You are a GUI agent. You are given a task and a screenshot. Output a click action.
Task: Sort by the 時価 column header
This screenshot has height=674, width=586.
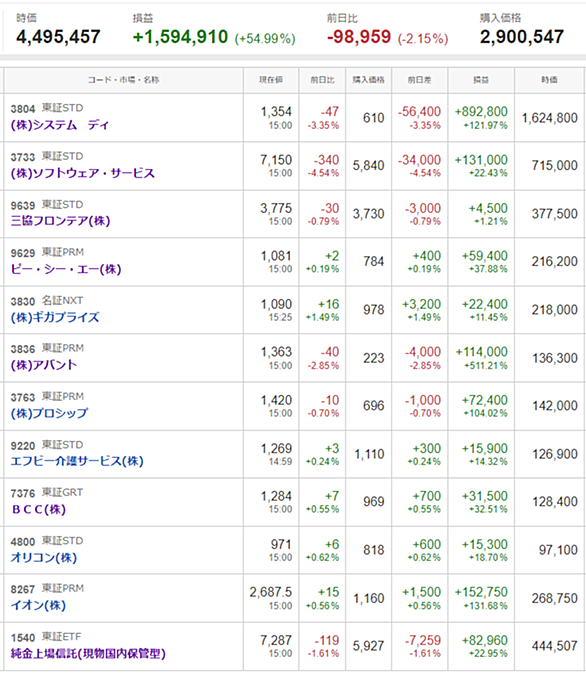coord(549,80)
